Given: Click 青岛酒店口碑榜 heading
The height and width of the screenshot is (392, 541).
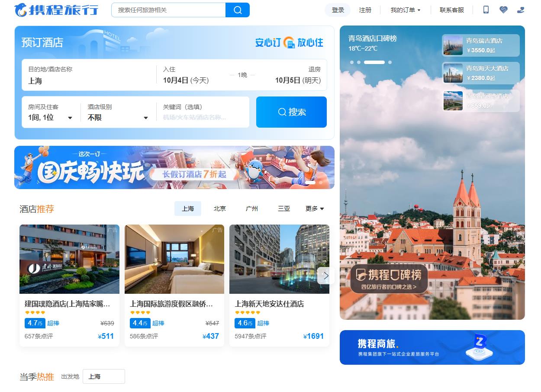Looking at the screenshot, I should click(x=373, y=38).
